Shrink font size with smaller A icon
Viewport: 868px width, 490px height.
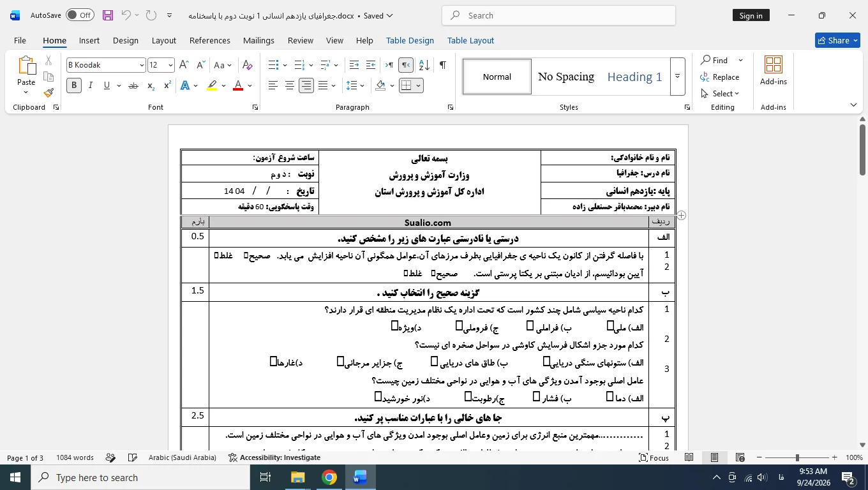pos(200,65)
